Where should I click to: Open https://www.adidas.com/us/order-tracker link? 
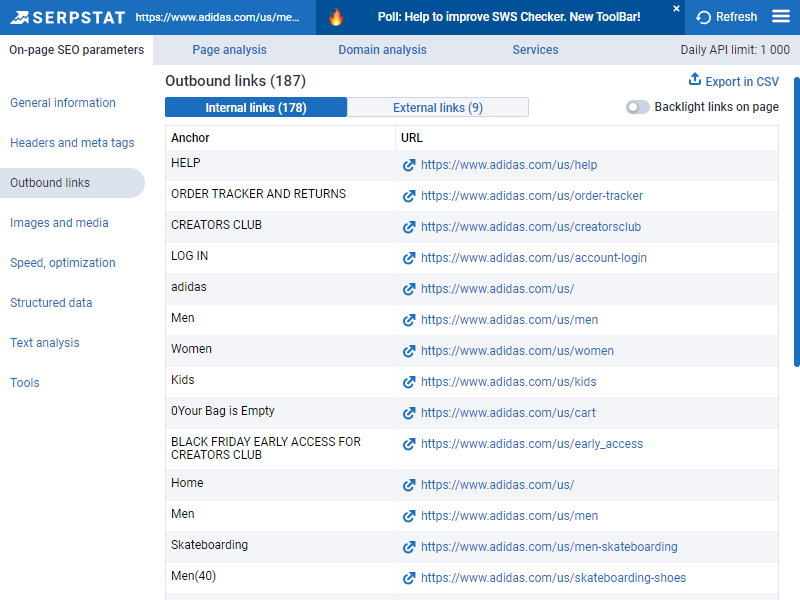[x=532, y=196]
